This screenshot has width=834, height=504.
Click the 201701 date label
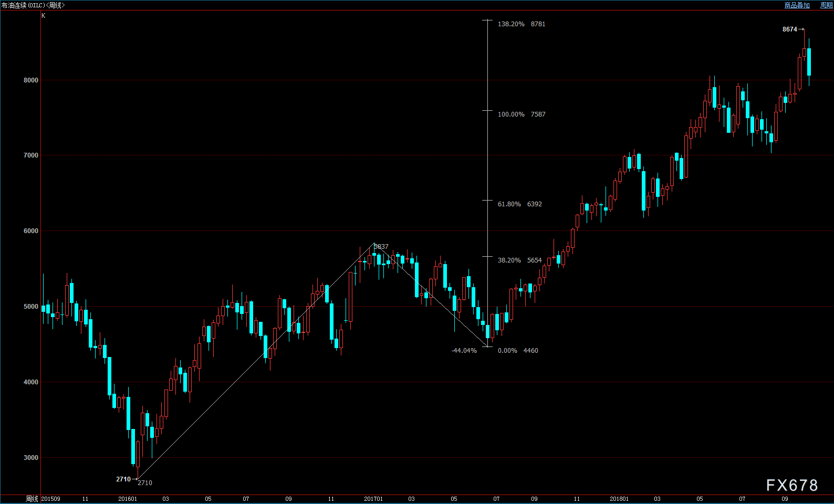[x=373, y=499]
